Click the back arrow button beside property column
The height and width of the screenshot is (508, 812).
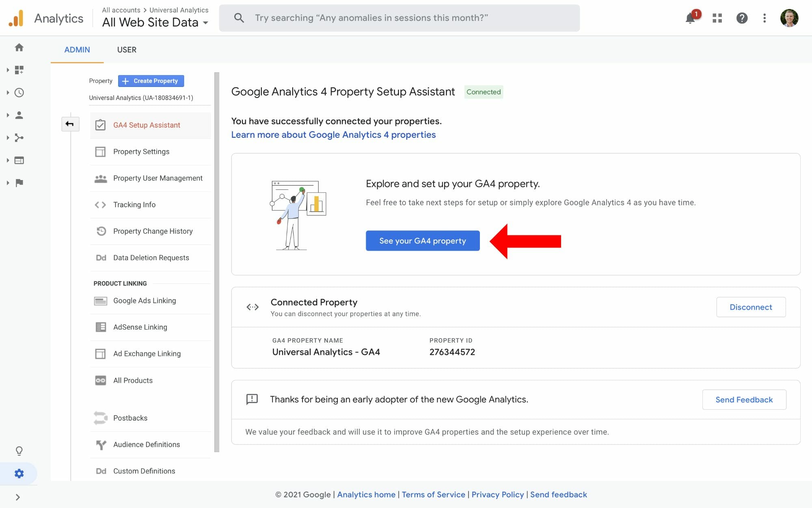[70, 124]
